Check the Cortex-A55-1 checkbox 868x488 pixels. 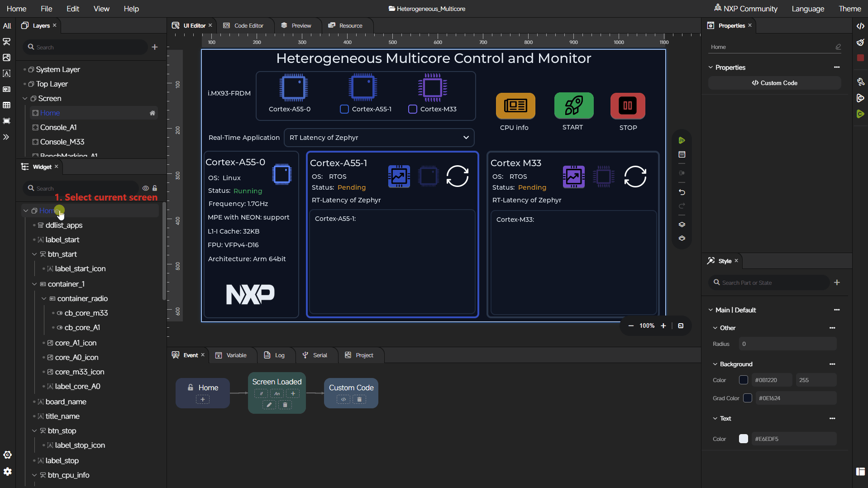pyautogui.click(x=344, y=109)
